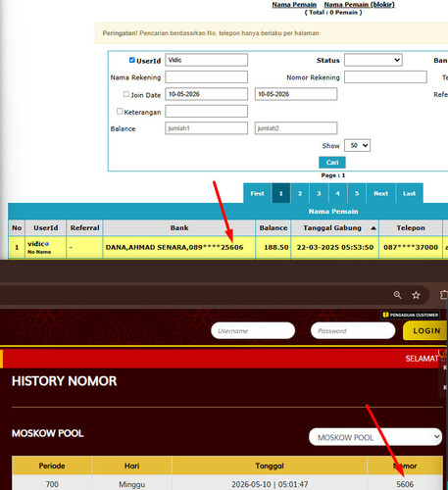Click the Nomor Rekening input field
The image size is (448, 490).
(385, 77)
